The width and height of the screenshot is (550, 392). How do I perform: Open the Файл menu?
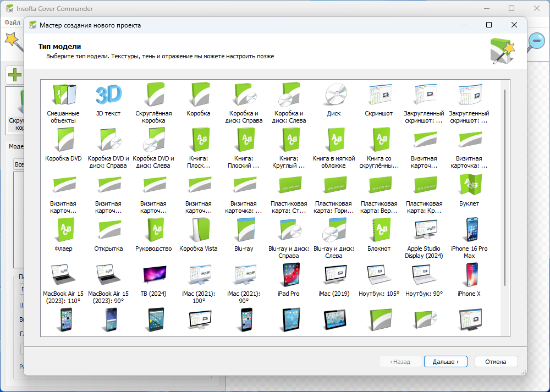pyautogui.click(x=12, y=23)
